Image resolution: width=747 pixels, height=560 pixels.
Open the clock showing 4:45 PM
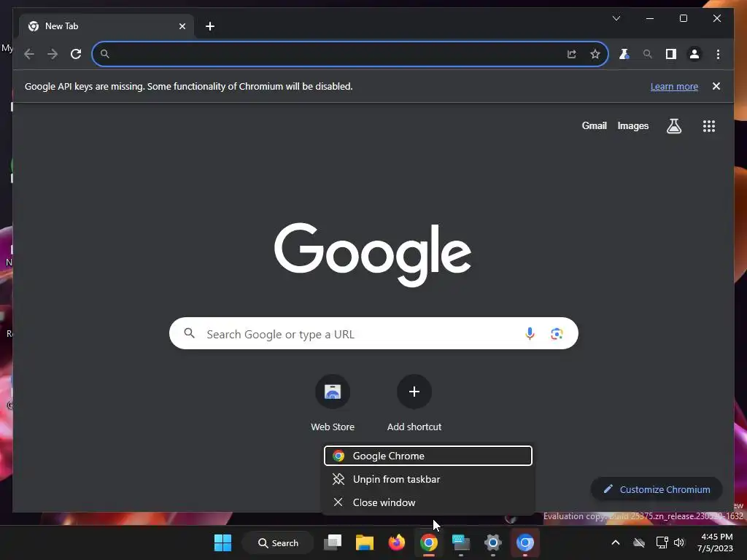715,542
